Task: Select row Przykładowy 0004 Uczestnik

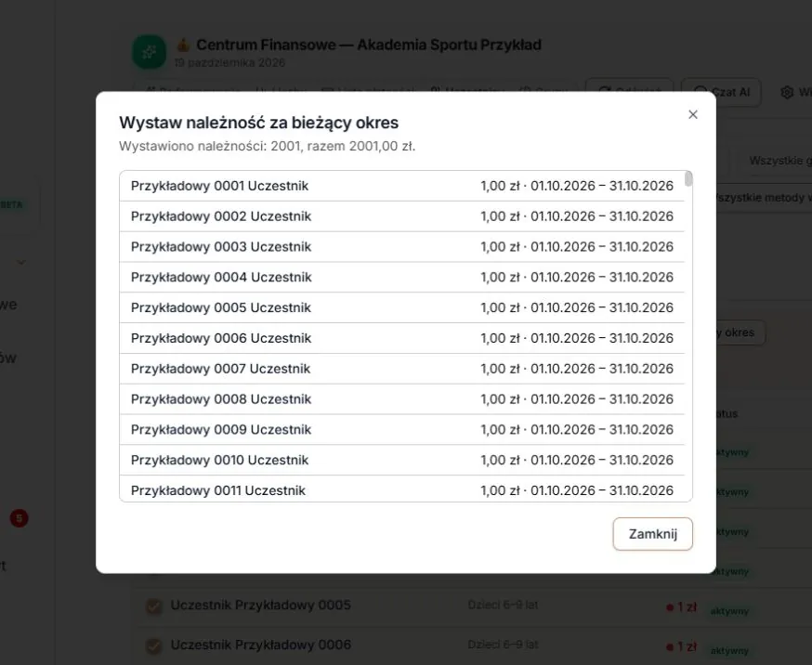Action: pos(402,277)
